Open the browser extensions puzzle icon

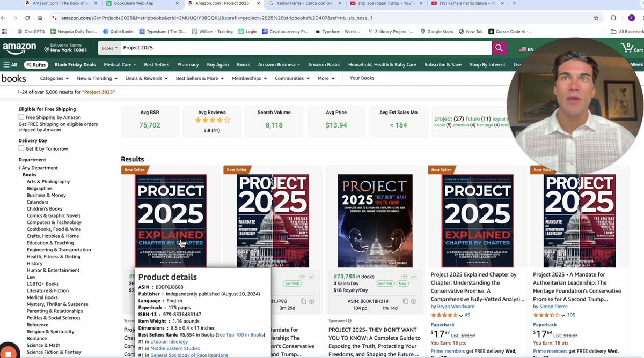613,18
